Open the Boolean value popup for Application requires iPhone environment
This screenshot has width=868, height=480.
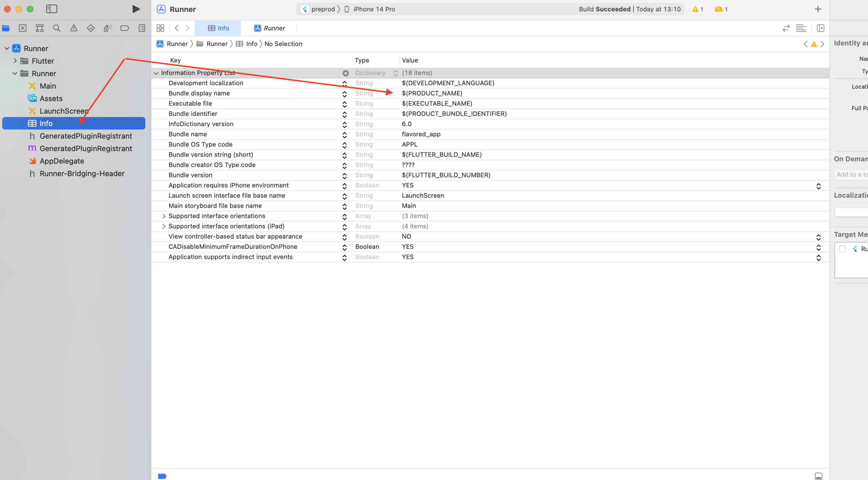click(x=818, y=186)
